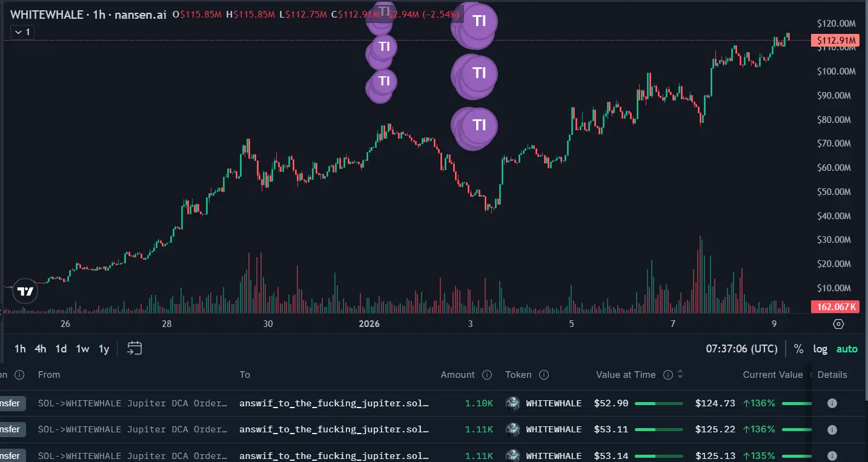
Task: Open the TradingView logo link
Action: point(25,292)
